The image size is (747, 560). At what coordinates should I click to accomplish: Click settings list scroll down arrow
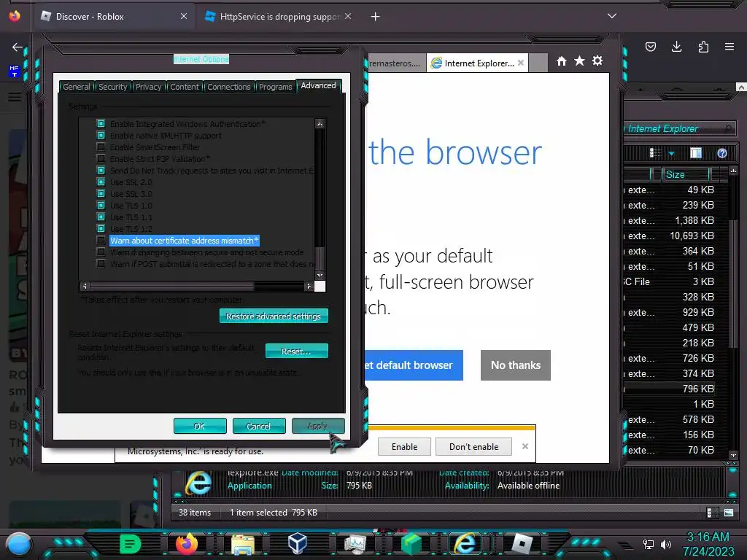point(320,275)
